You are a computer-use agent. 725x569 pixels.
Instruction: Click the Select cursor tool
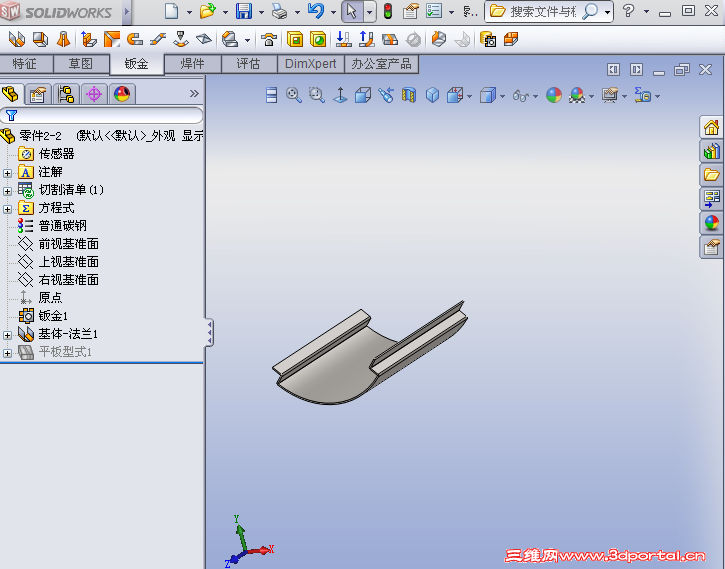[351, 11]
